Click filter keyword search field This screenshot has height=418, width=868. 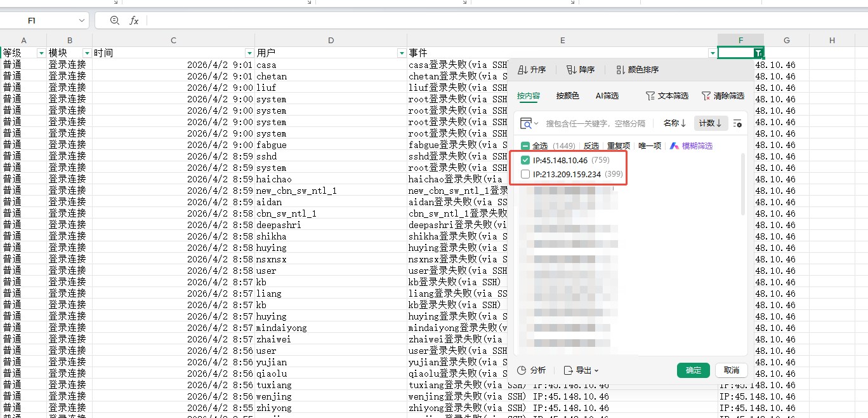(596, 123)
